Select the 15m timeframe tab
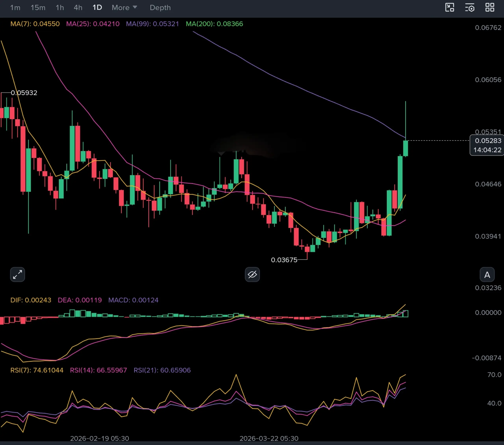Screen dimensions: 504x445 pyautogui.click(x=38, y=8)
